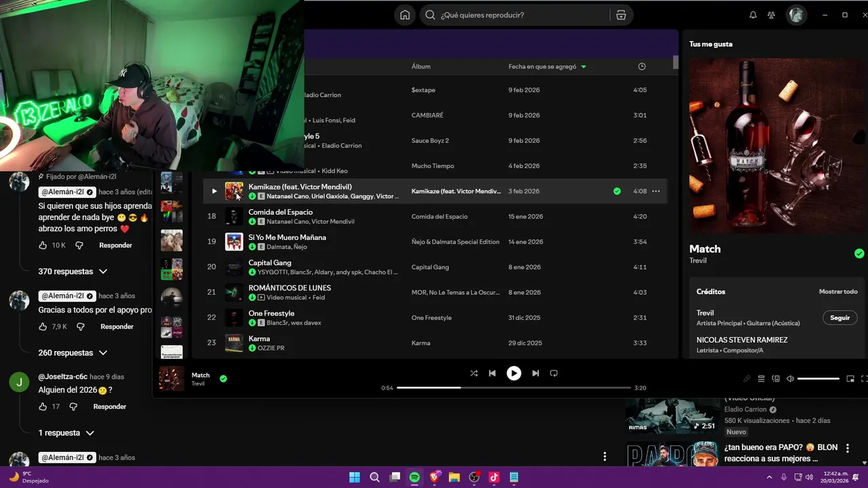Go to Spotify home via house icon
This screenshot has width=868, height=488.
point(405,15)
